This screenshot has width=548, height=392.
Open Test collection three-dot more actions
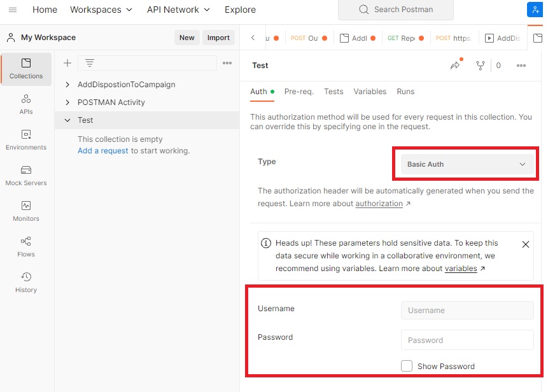pyautogui.click(x=521, y=66)
